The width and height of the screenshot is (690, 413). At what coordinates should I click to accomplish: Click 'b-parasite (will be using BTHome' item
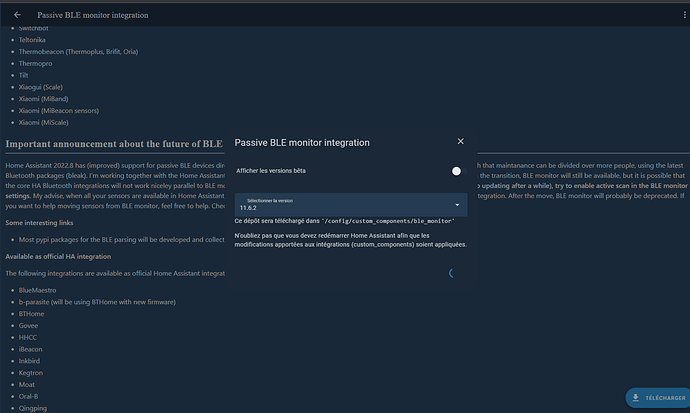97,302
